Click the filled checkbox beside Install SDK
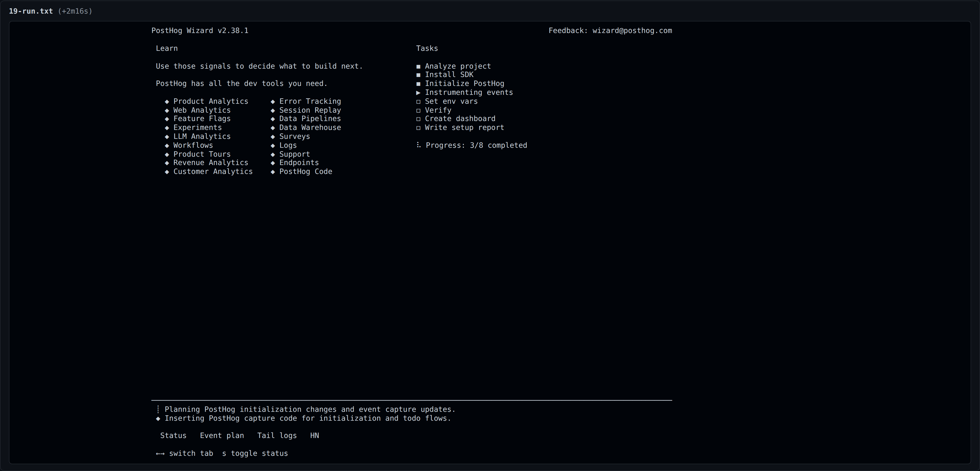980x471 pixels. click(x=419, y=75)
